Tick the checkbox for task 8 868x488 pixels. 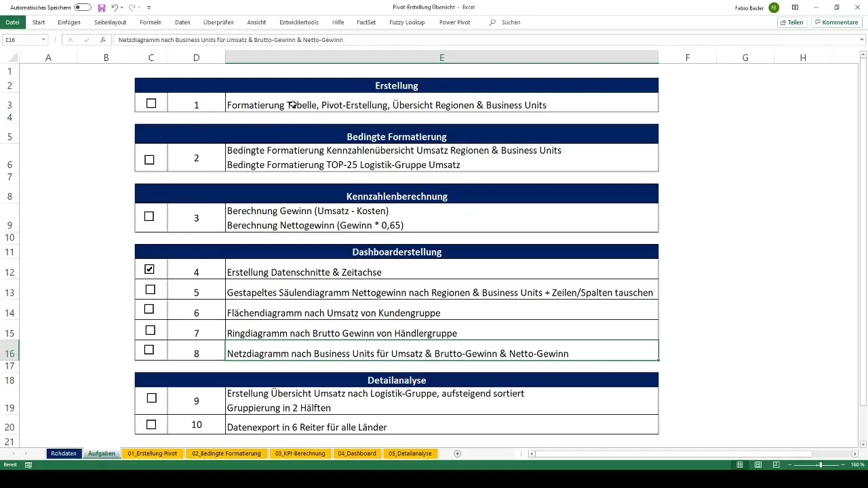point(149,350)
